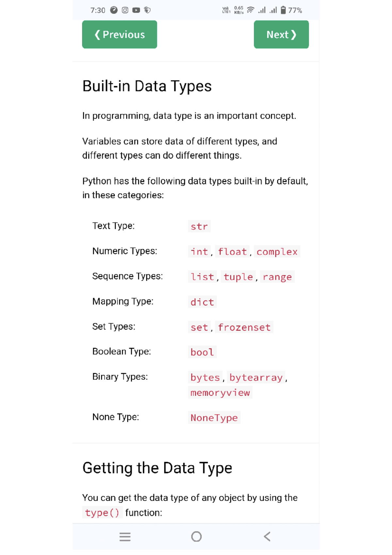Tap the YouTube notification icon in status bar
Image resolution: width=392 pixels, height=555 pixels.
[136, 10]
